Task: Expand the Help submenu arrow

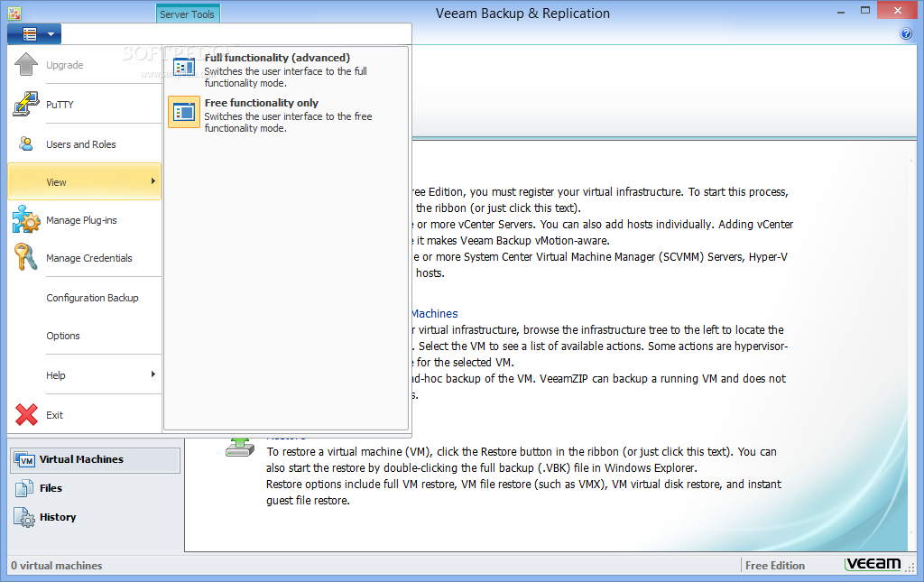Action: coord(153,374)
